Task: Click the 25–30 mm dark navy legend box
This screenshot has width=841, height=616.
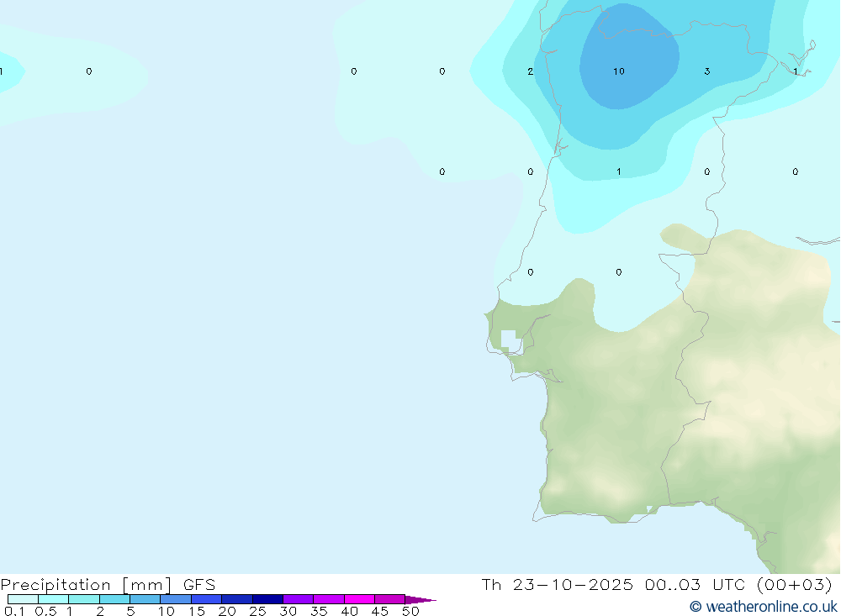Action: click(267, 599)
